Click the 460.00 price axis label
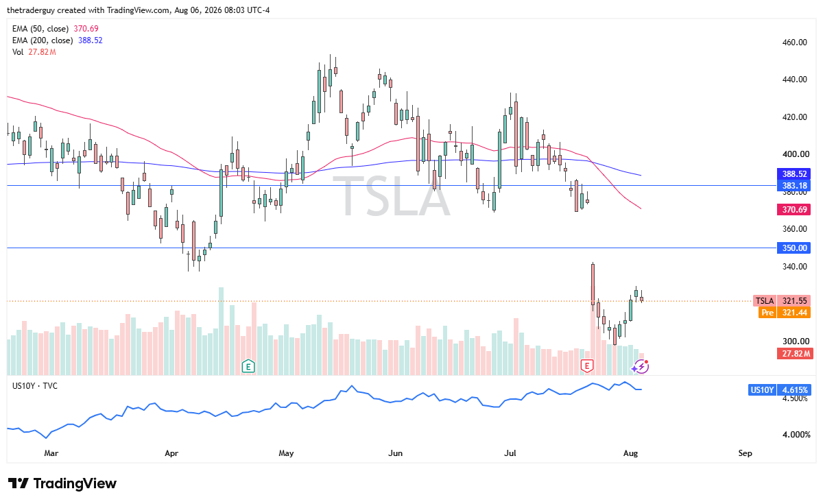Viewport: 823px width, 504px height. coord(794,43)
